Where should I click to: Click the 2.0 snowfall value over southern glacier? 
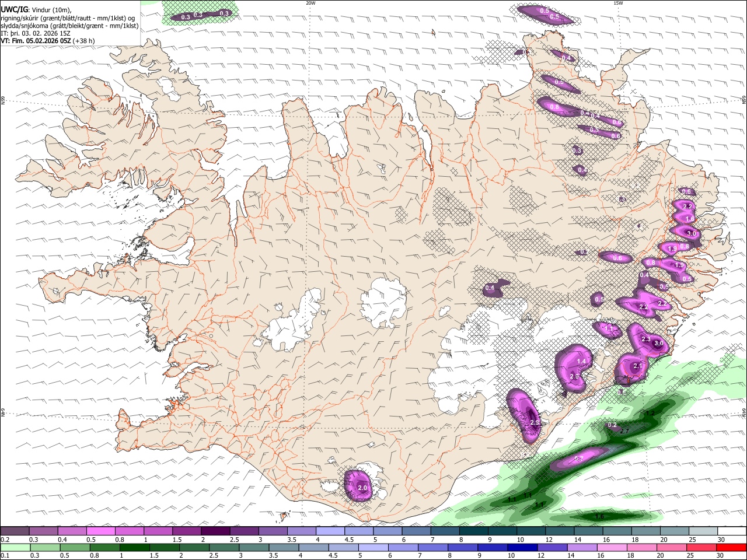pyautogui.click(x=362, y=488)
